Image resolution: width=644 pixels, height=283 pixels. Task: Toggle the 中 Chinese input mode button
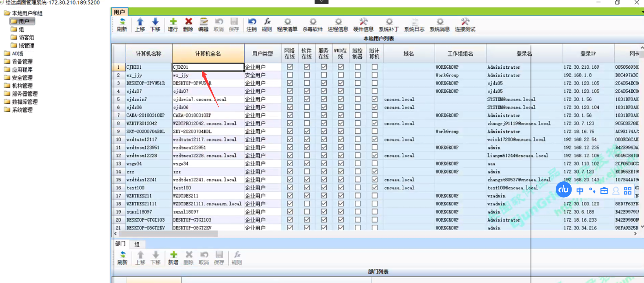point(580,191)
